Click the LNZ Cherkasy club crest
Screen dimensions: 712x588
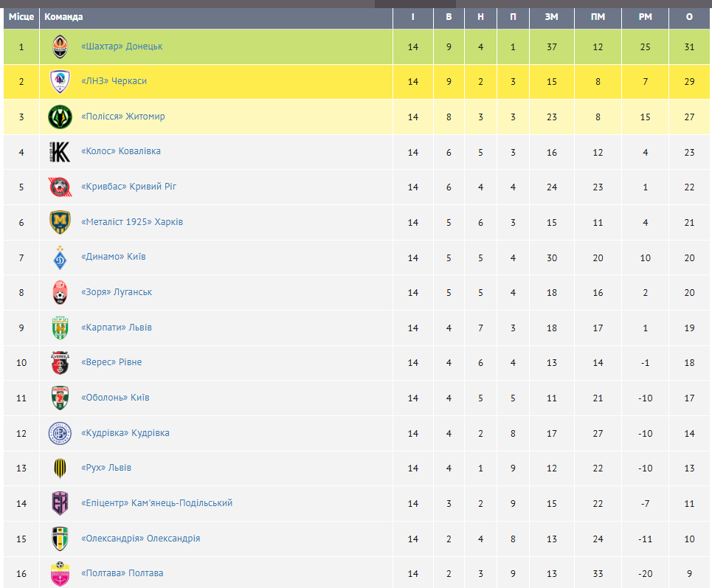click(x=60, y=81)
